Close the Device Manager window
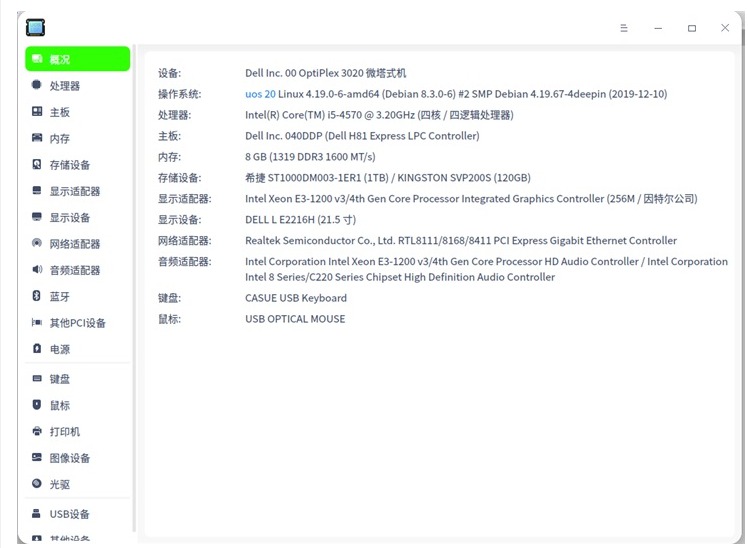Screen dimensions: 748x548 725,28
